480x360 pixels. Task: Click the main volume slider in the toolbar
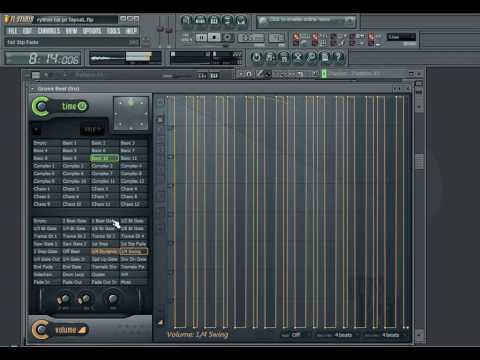coord(161,30)
